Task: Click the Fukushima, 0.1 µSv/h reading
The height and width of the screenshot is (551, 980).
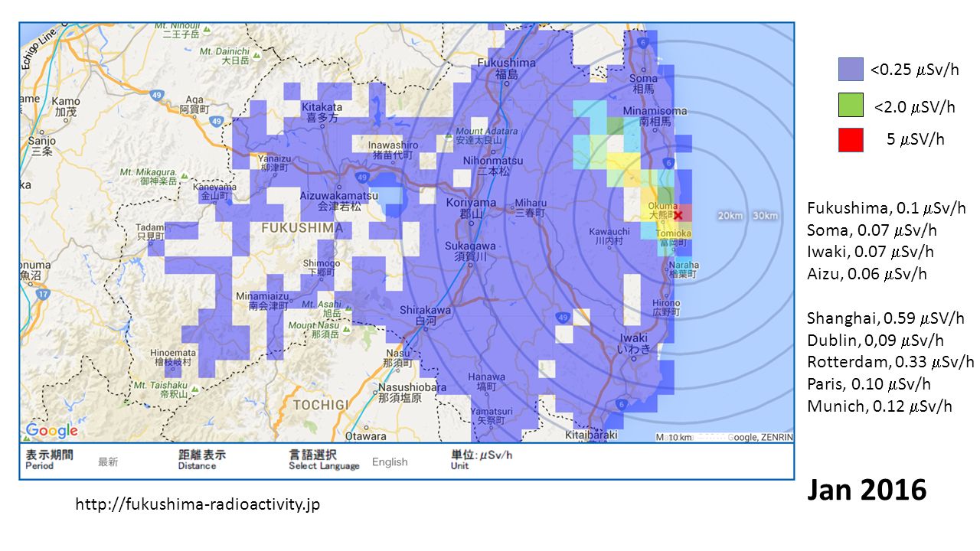Action: 887,208
